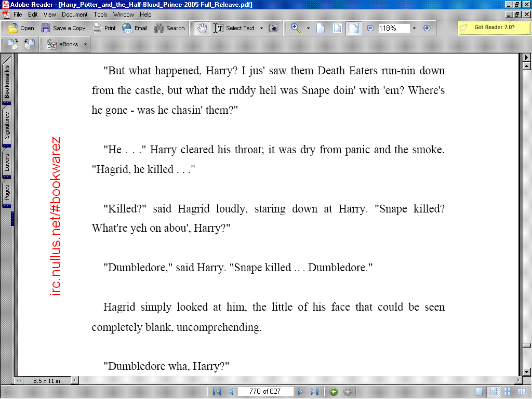Set view to Actual Size page icon

(321, 28)
